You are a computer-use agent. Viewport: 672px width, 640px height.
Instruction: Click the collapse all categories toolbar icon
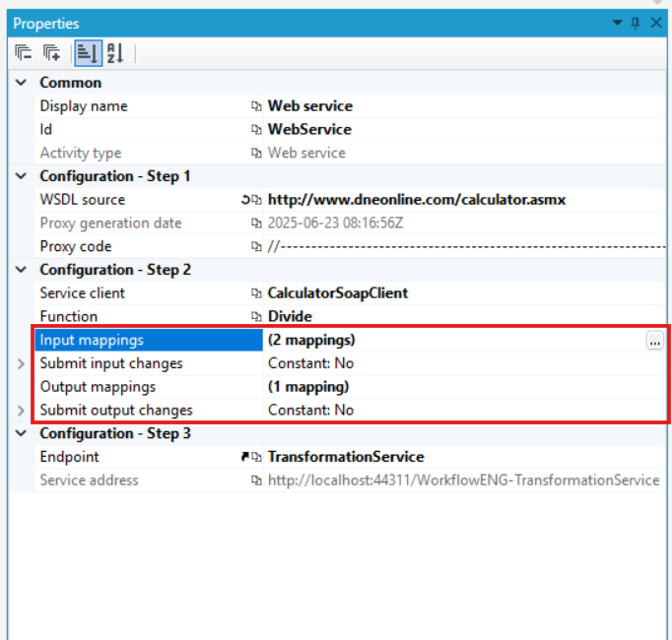[x=23, y=53]
